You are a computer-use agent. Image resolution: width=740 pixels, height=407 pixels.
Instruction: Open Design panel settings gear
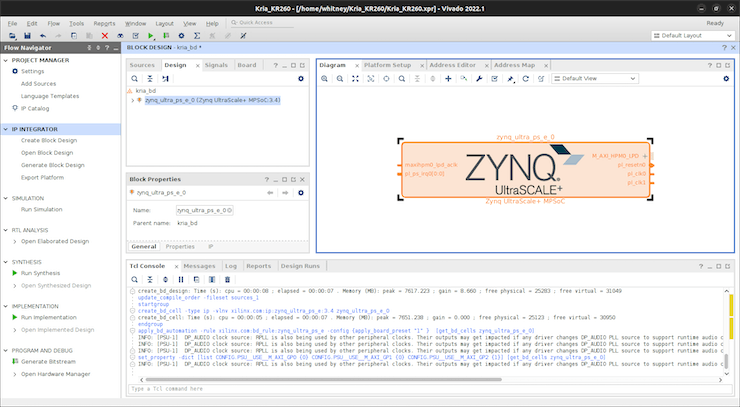click(301, 79)
